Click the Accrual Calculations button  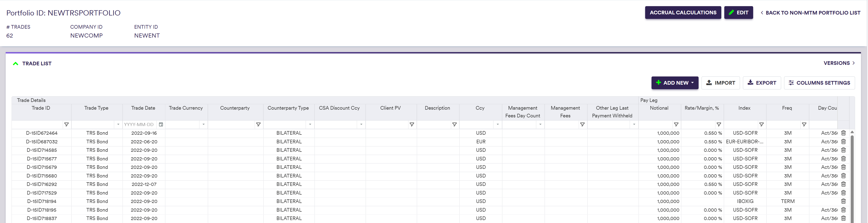click(683, 13)
